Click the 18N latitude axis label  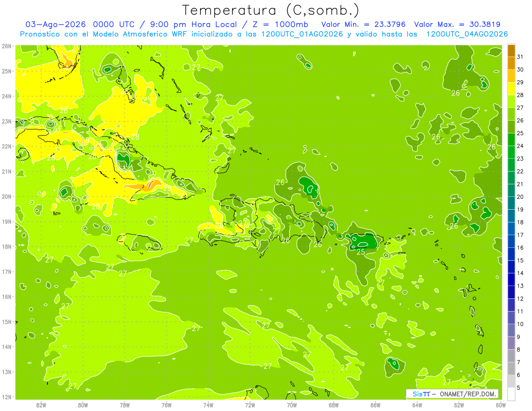[x=6, y=247]
